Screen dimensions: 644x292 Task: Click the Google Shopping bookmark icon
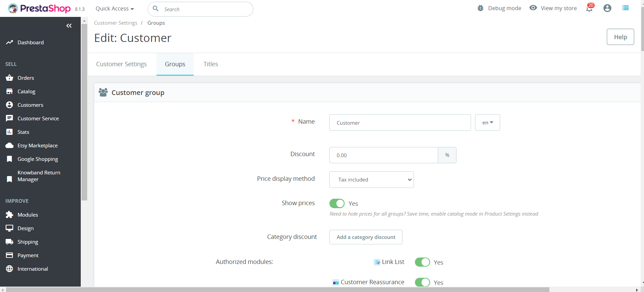coord(9,159)
